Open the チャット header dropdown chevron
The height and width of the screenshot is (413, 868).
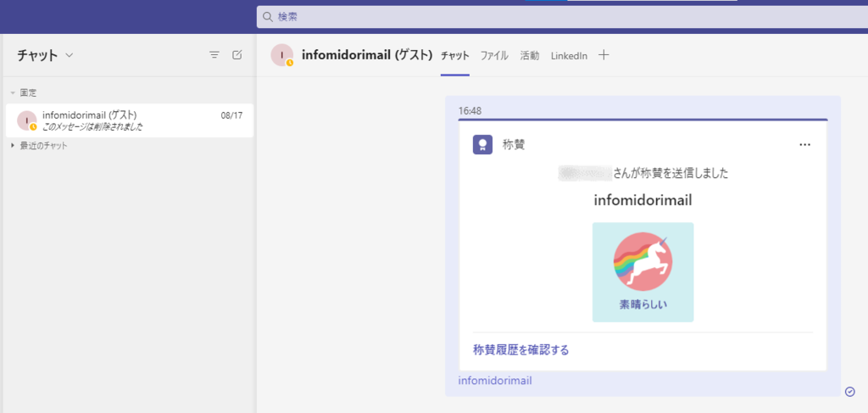[x=70, y=55]
